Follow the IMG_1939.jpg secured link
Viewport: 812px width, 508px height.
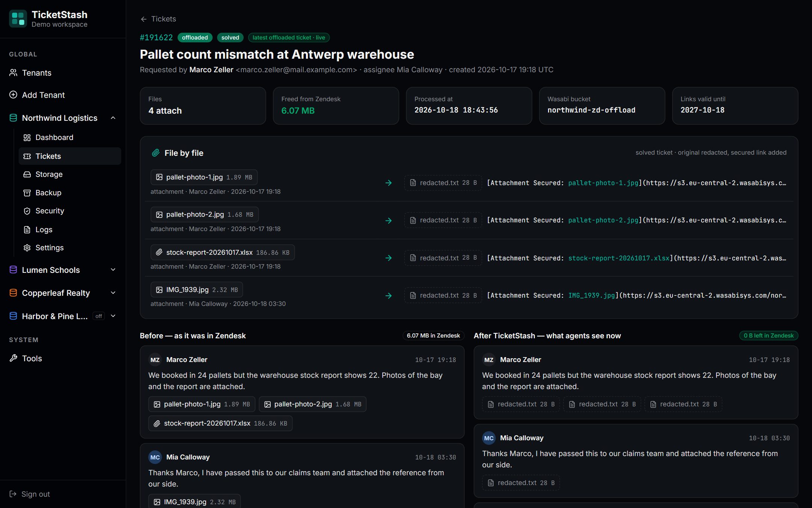click(591, 295)
